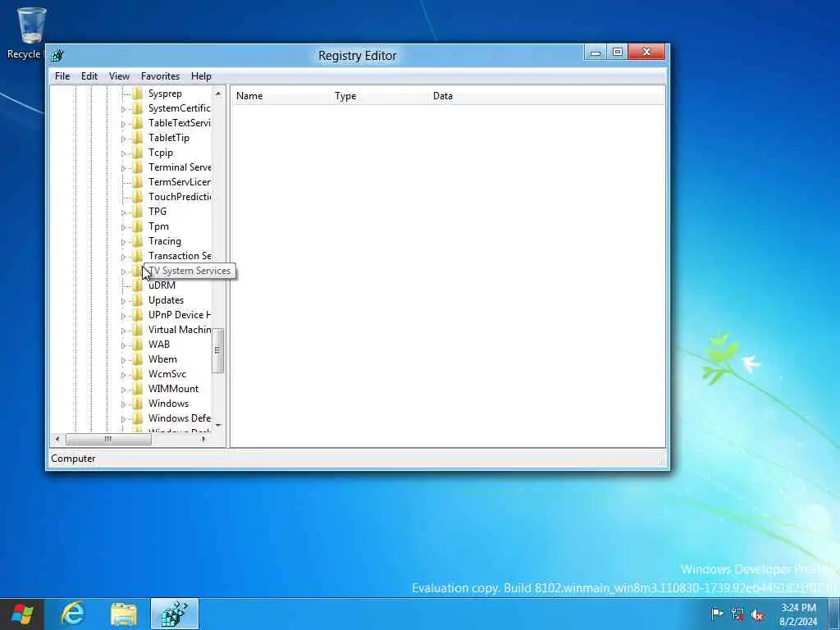
Task: Click Registry Editor taskbar button
Action: pos(175,614)
